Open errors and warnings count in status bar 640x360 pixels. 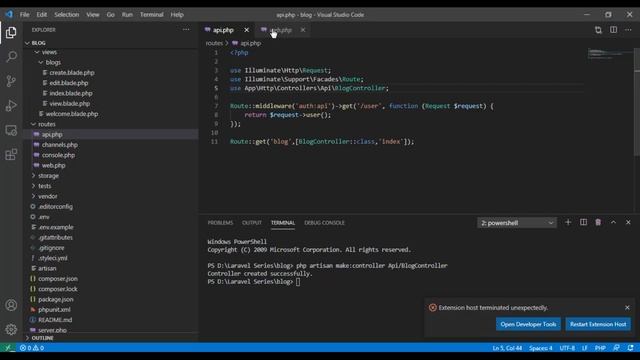click(x=32, y=348)
